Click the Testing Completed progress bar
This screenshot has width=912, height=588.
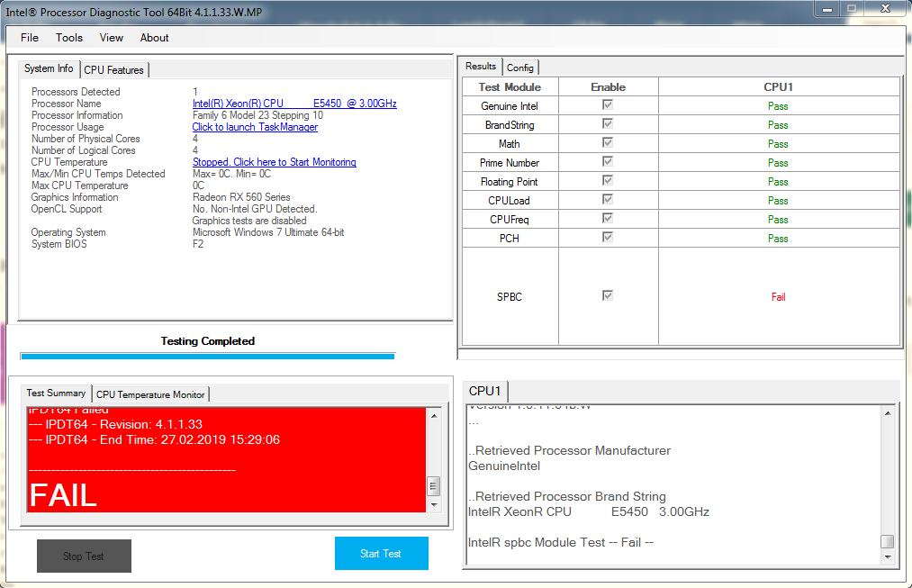pos(208,356)
